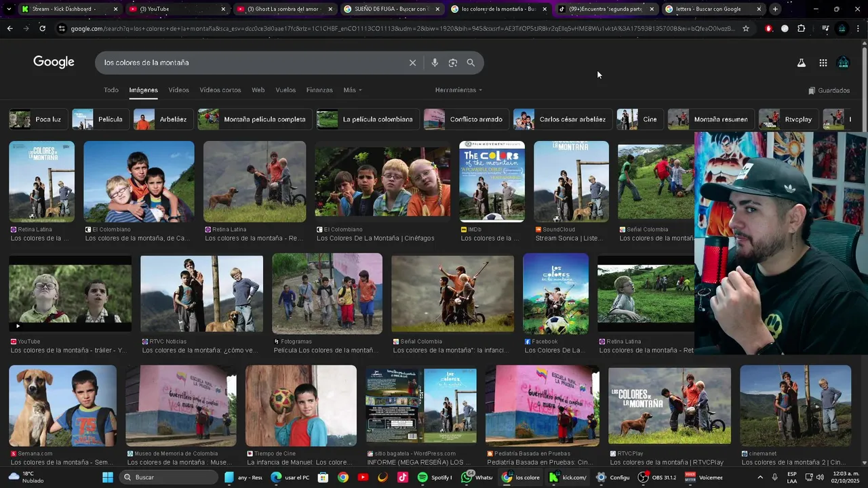Show hidden system tray icons
Screen dimensions: 868x488
(x=759, y=477)
